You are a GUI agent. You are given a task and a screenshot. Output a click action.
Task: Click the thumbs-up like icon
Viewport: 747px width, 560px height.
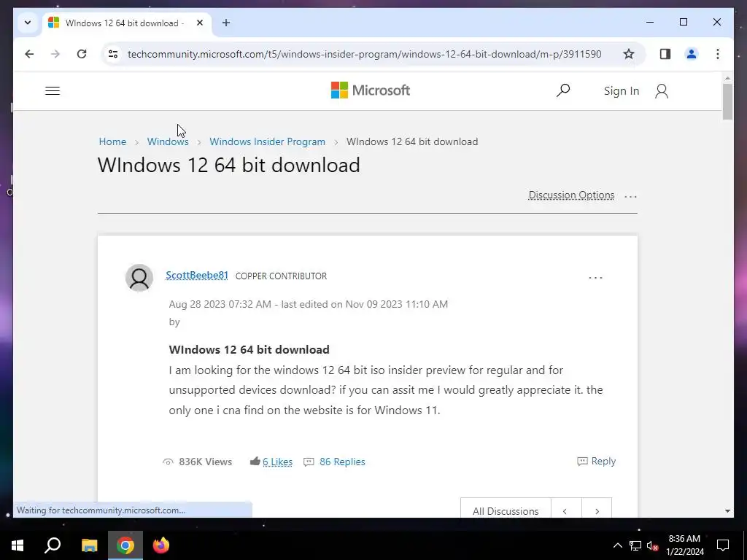pos(255,461)
